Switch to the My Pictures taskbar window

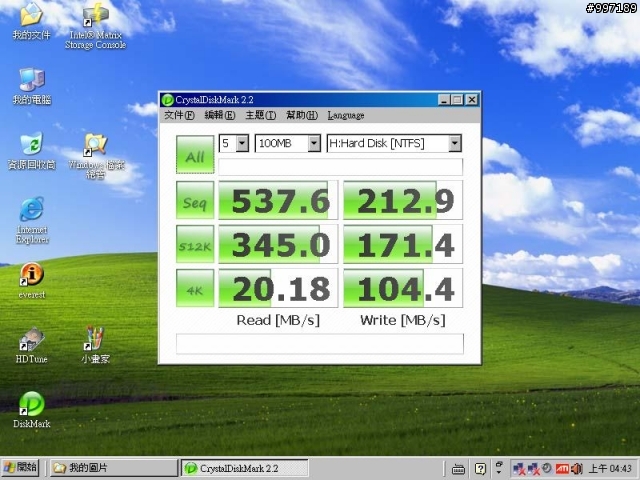pyautogui.click(x=113, y=468)
